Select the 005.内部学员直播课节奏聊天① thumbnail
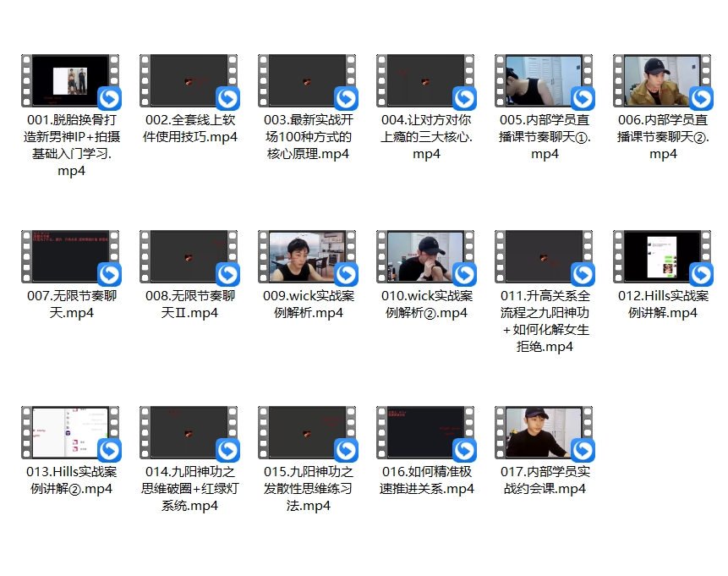Viewport: 728px width, 576px height. click(x=545, y=82)
